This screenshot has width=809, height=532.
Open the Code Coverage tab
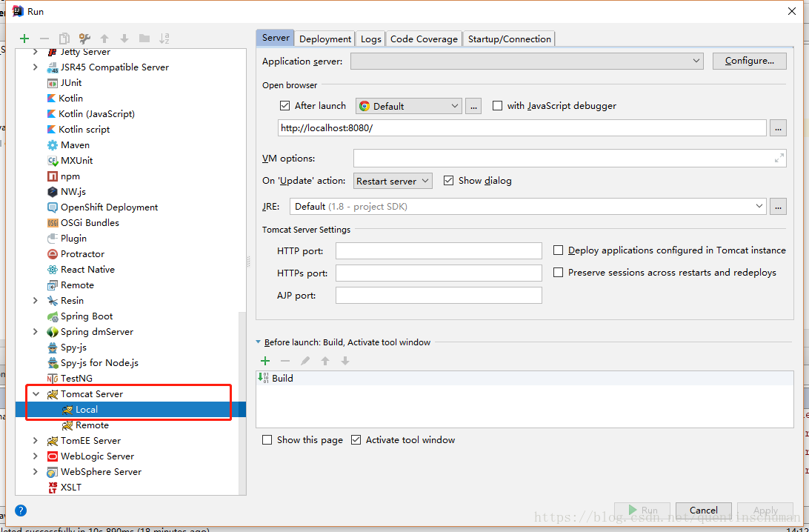click(x=424, y=39)
